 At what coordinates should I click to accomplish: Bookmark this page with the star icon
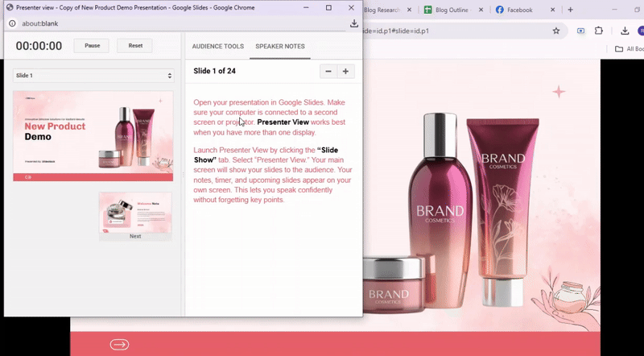tap(555, 31)
